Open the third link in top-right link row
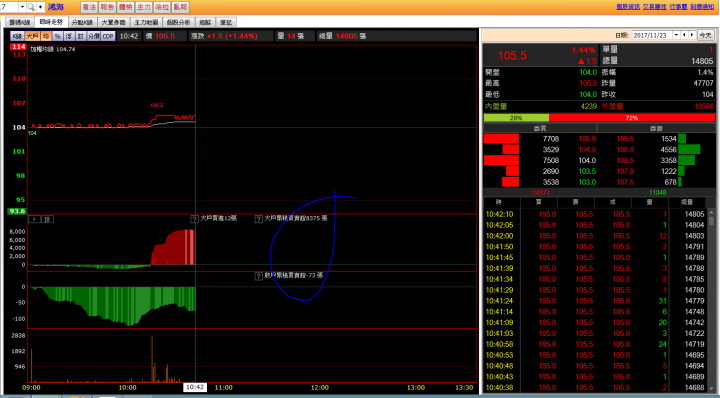The width and height of the screenshot is (720, 398). pos(678,6)
